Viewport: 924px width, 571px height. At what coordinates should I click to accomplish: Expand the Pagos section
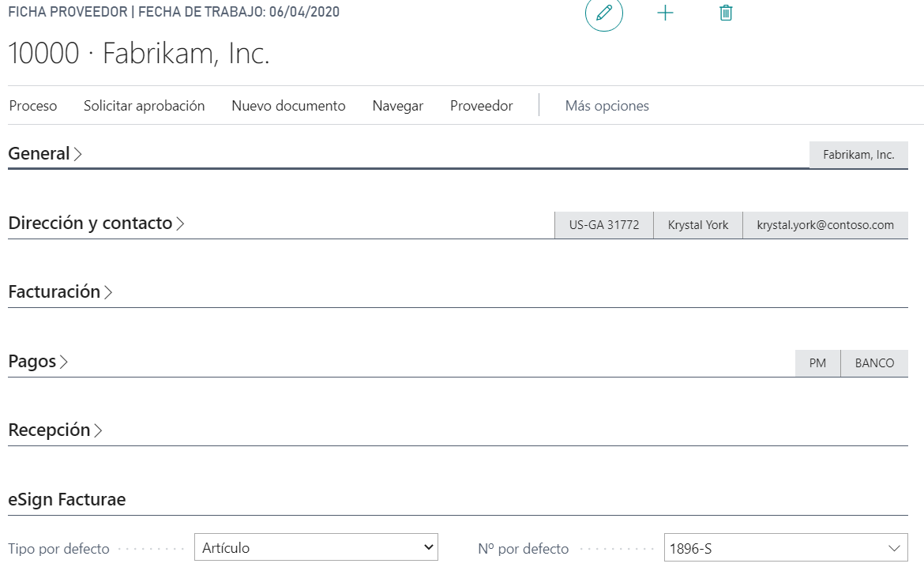point(38,362)
